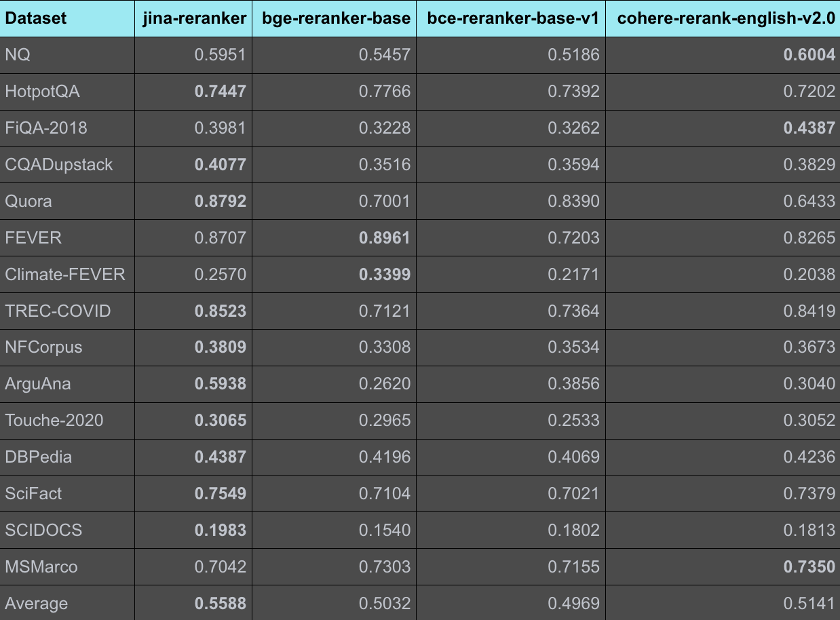Screen dimensions: 840x620
Task: Click the FiQA-2018 value 0.3981
Action: pyautogui.click(x=221, y=128)
